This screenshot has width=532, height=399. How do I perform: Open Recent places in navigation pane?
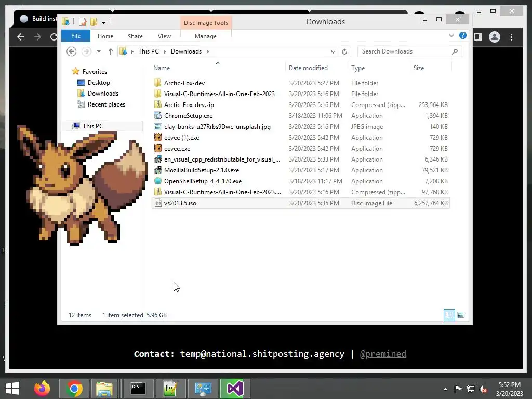coord(106,104)
